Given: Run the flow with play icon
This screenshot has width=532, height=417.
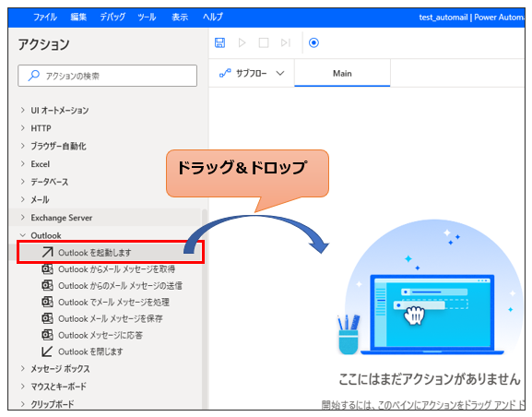Looking at the screenshot, I should pyautogui.click(x=242, y=42).
